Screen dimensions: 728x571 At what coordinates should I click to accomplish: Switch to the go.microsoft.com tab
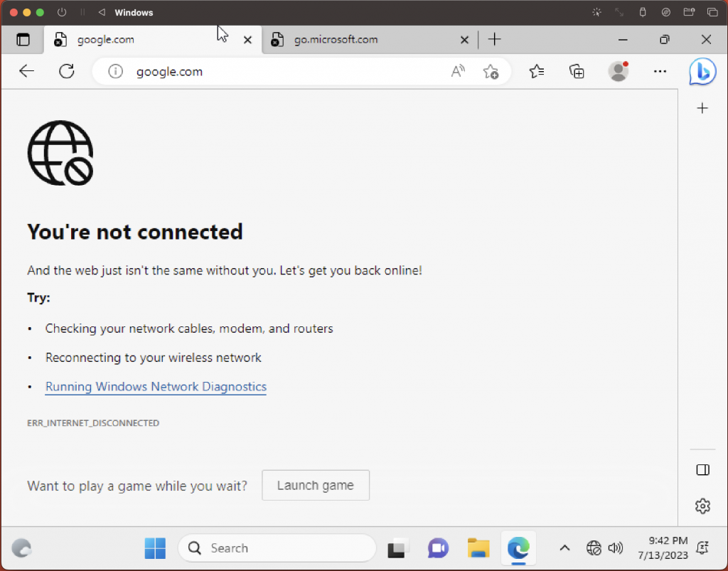pos(363,40)
